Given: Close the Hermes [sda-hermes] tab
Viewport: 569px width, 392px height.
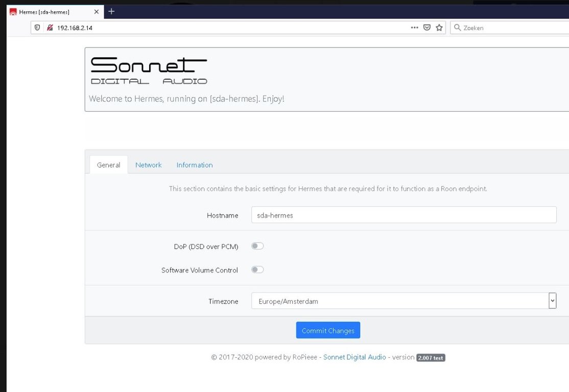Looking at the screenshot, I should [96, 12].
